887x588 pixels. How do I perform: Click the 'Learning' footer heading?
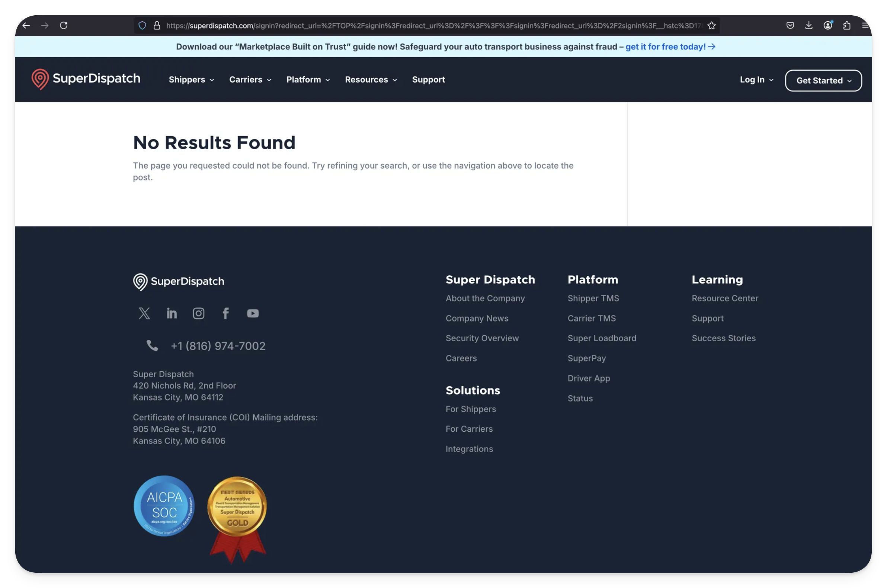[x=717, y=279]
